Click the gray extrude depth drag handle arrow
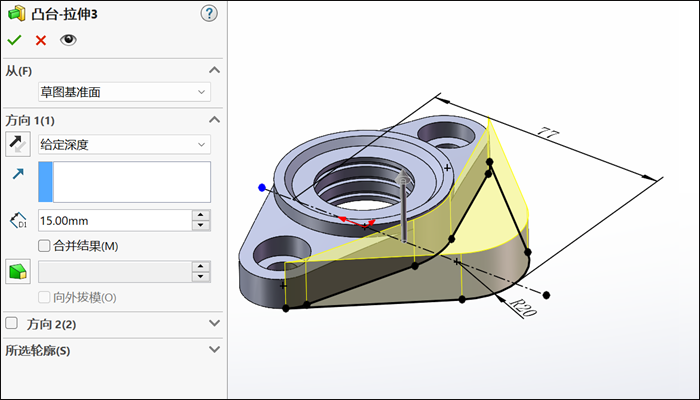This screenshot has height=400, width=700. pyautogui.click(x=404, y=204)
